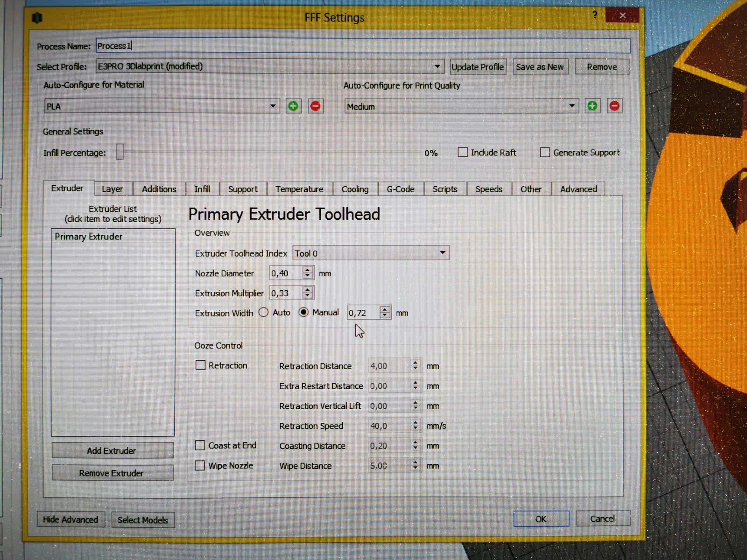Screen dimensions: 747x560
Task: Adjust the Extra Restart Distance stepper
Action: [416, 385]
